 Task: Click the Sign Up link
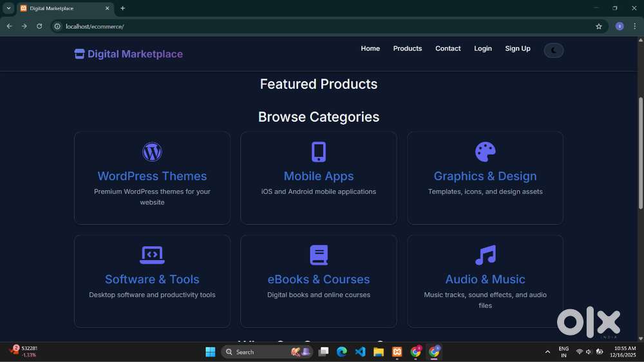pyautogui.click(x=518, y=48)
